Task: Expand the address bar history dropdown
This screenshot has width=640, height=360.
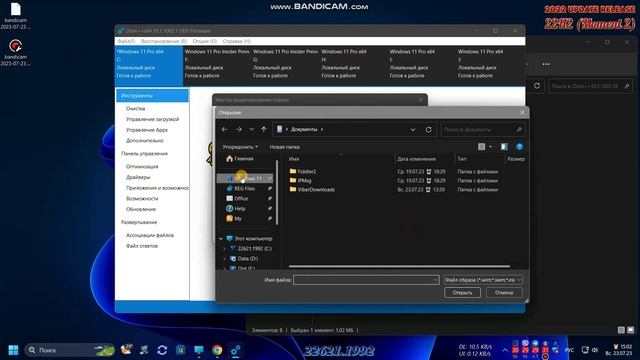Action: tap(413, 130)
